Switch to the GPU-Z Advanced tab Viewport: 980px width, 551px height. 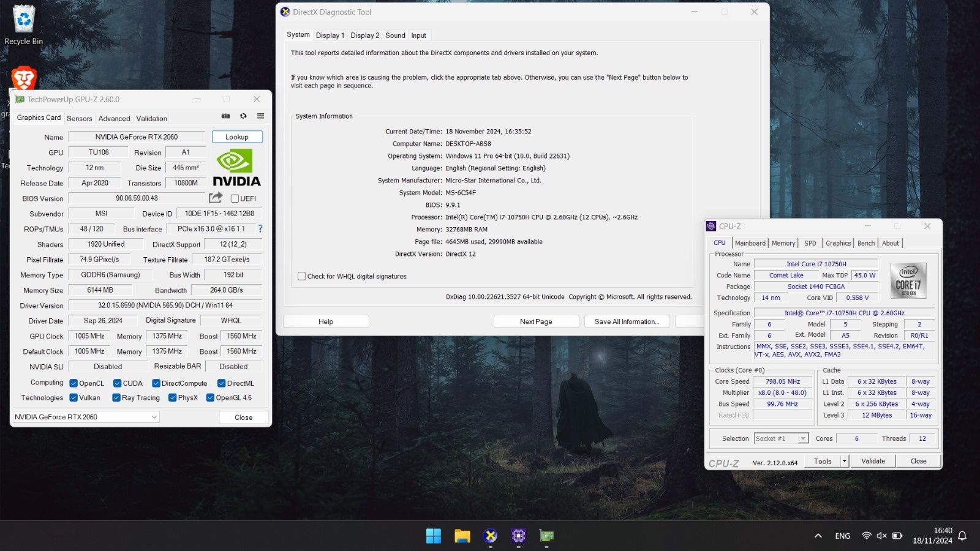(115, 118)
